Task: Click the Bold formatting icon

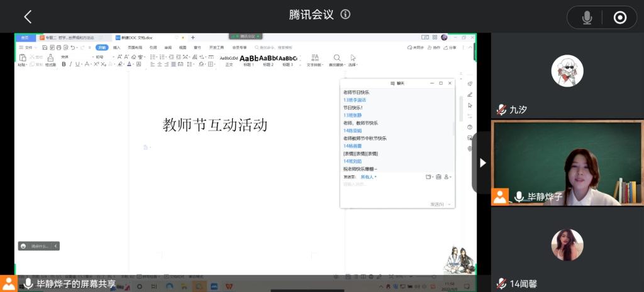Action: point(64,64)
